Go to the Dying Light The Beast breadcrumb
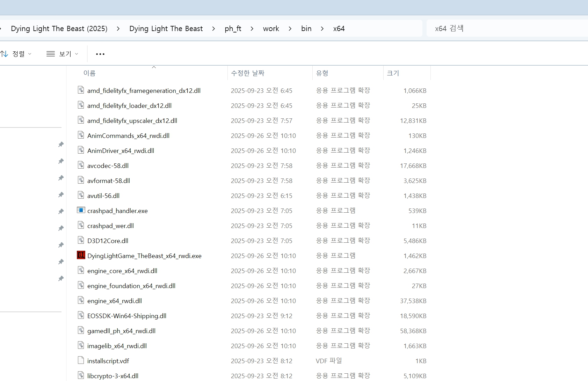Image resolution: width=588 pixels, height=381 pixels. click(x=166, y=29)
